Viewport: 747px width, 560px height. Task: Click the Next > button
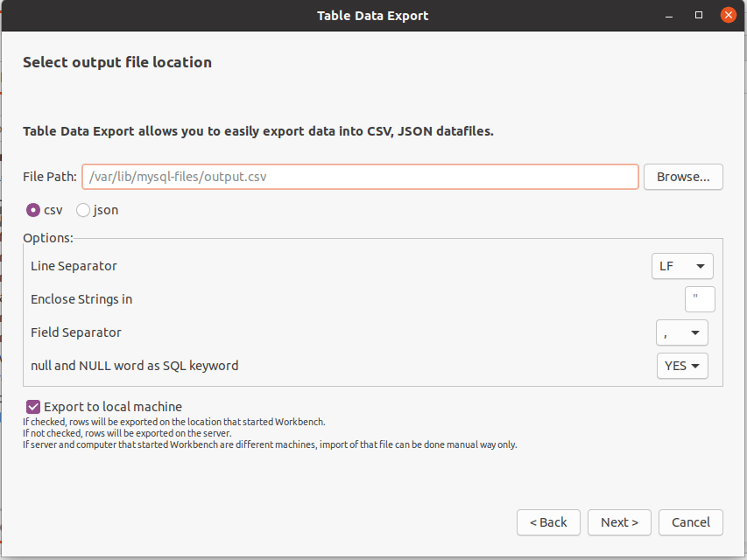619,522
